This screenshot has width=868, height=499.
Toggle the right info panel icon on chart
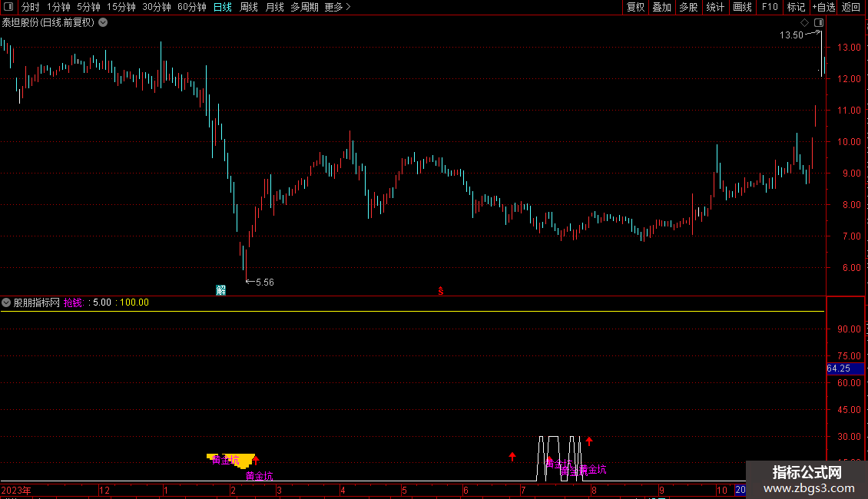point(819,22)
